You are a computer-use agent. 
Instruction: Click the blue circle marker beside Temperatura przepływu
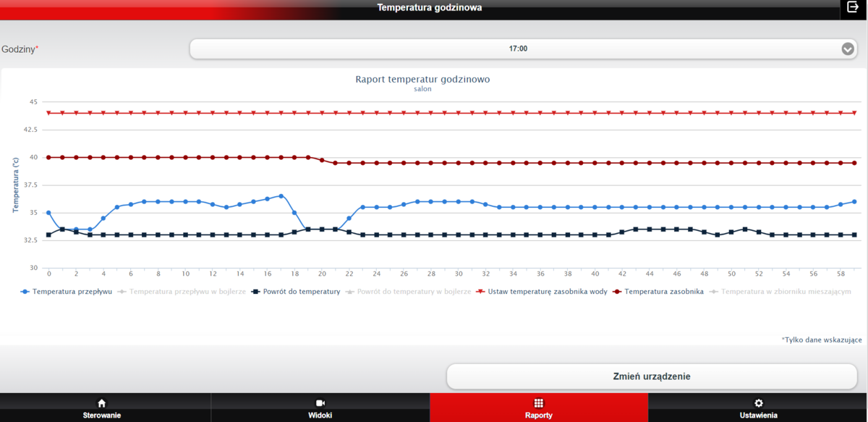coord(25,292)
